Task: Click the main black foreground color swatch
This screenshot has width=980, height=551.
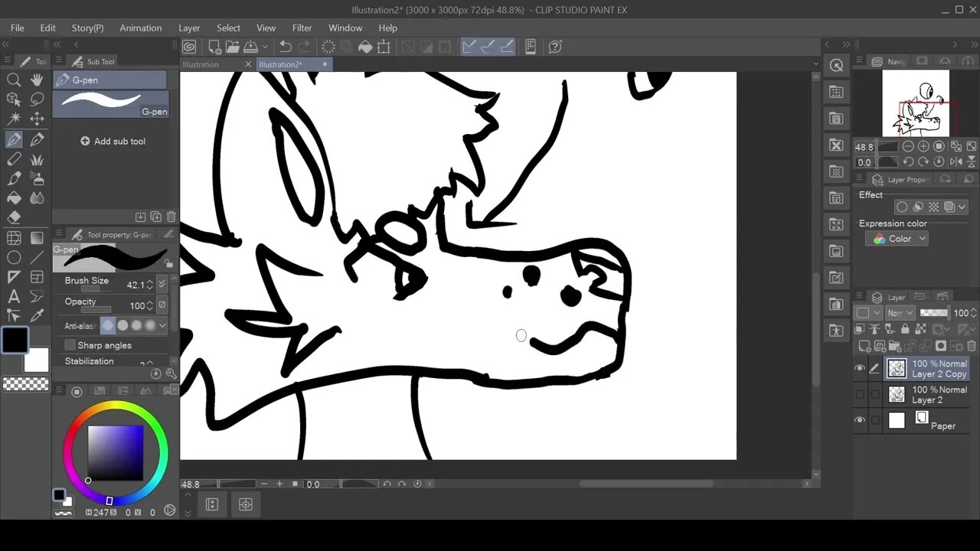Action: (15, 339)
